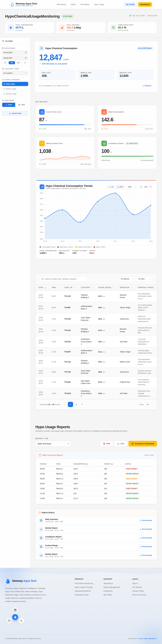Refresh the Hypo Chemical Consumption card

147,86
